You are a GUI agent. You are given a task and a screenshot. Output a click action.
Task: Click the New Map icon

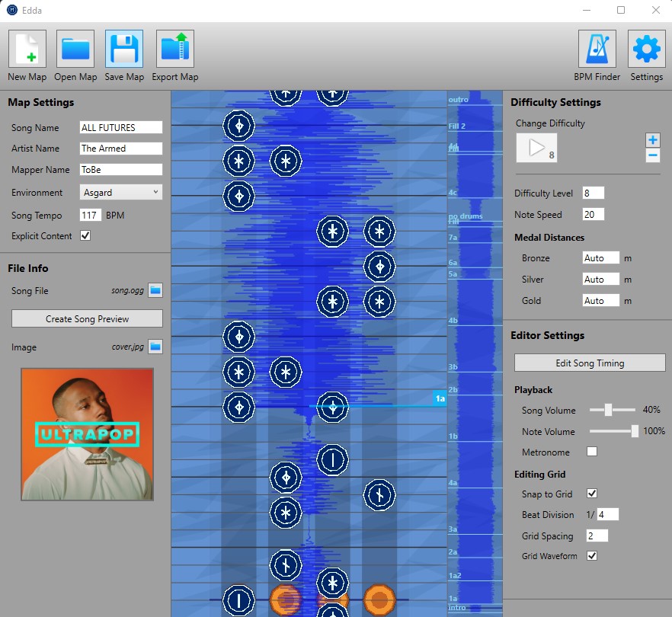27,49
